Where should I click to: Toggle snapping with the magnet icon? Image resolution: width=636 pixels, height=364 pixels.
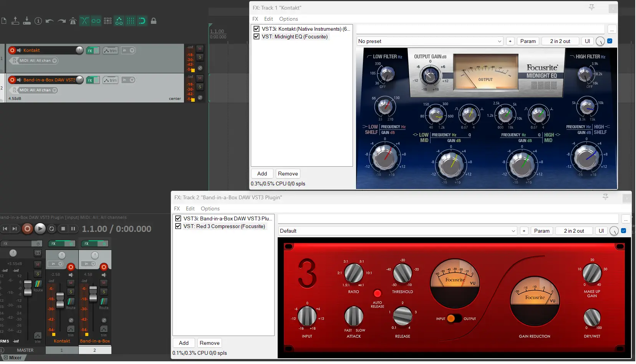[142, 21]
